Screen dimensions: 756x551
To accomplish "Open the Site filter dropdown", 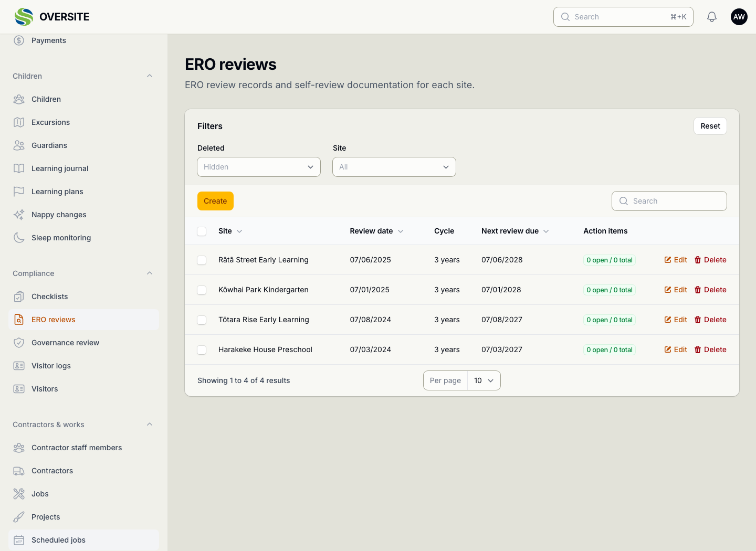I will tap(394, 167).
